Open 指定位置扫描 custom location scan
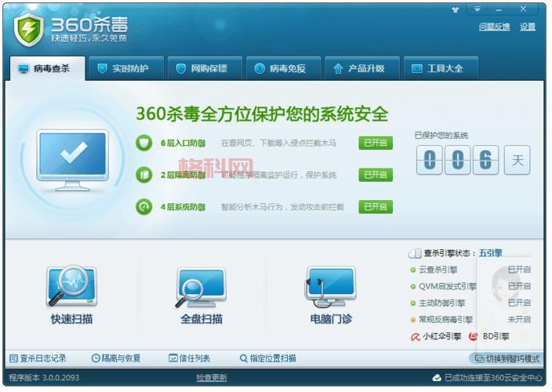552x392 pixels. coord(268,358)
